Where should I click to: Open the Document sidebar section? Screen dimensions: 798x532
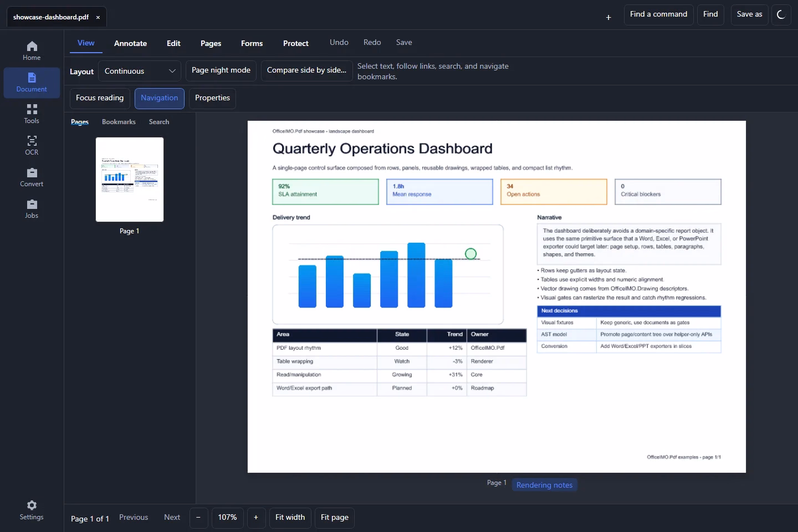(32, 83)
